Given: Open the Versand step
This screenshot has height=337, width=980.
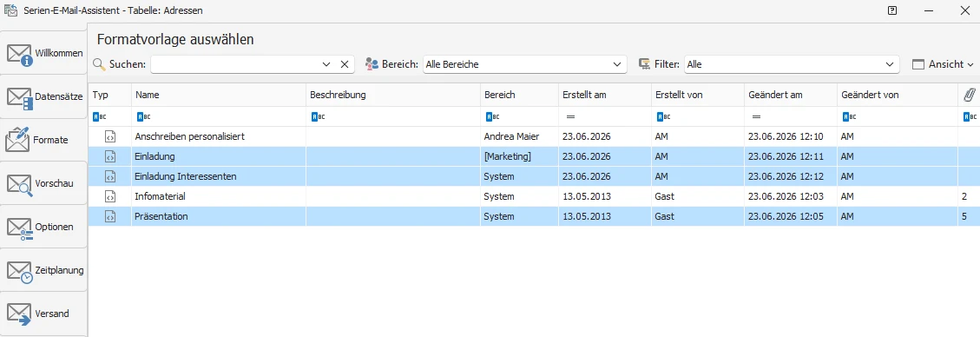Looking at the screenshot, I should coord(43,314).
